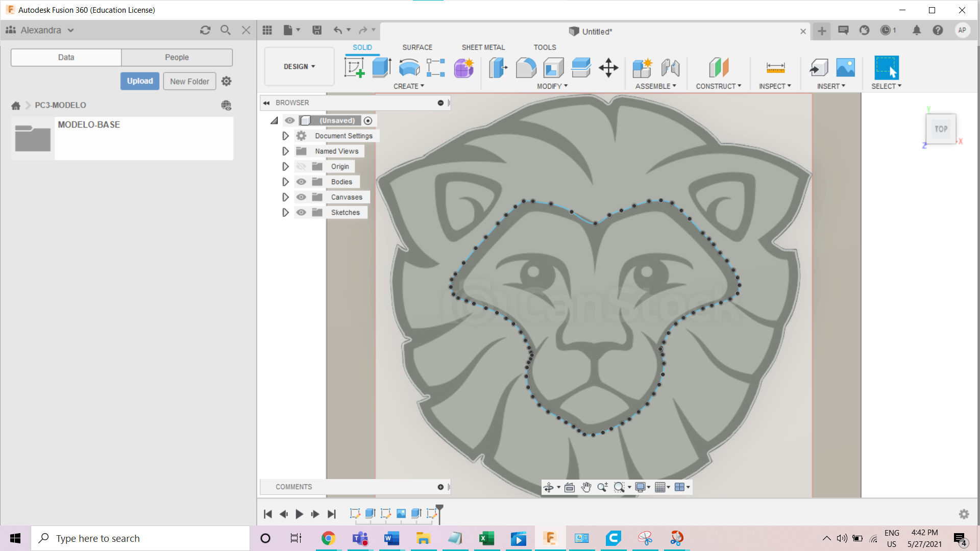Click the home icon in breadcrumb
The width and height of the screenshot is (980, 551).
tap(16, 106)
